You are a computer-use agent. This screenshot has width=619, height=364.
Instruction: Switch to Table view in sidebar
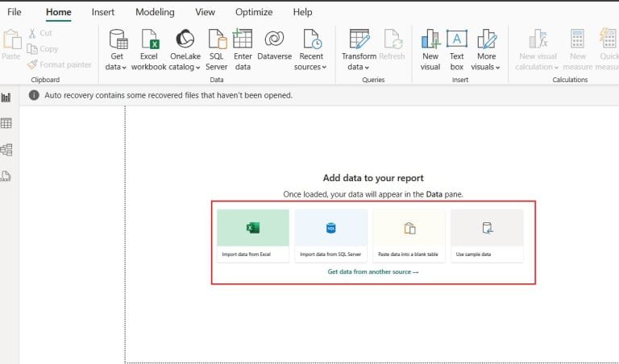[6, 123]
